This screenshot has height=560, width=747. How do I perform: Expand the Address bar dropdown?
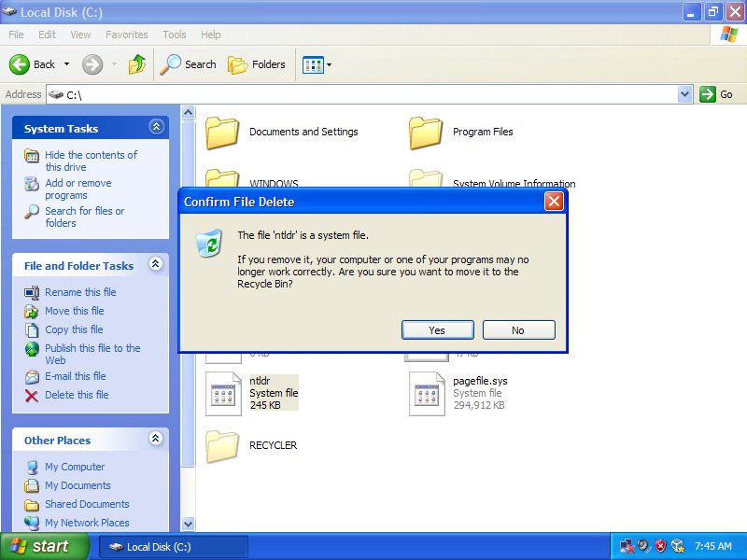[x=684, y=94]
